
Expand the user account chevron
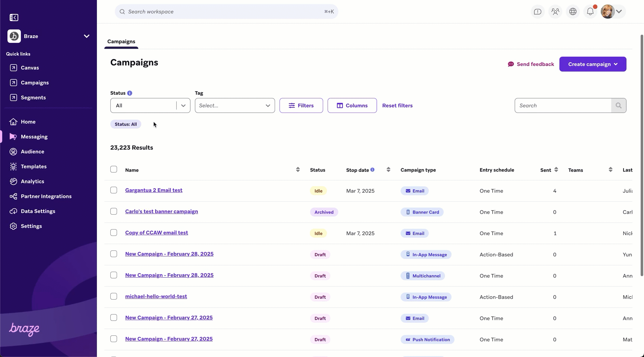click(x=619, y=12)
